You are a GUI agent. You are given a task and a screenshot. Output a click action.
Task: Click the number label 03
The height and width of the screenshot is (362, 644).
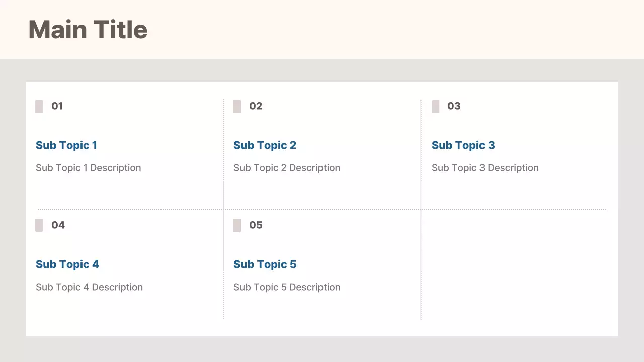[x=454, y=106]
